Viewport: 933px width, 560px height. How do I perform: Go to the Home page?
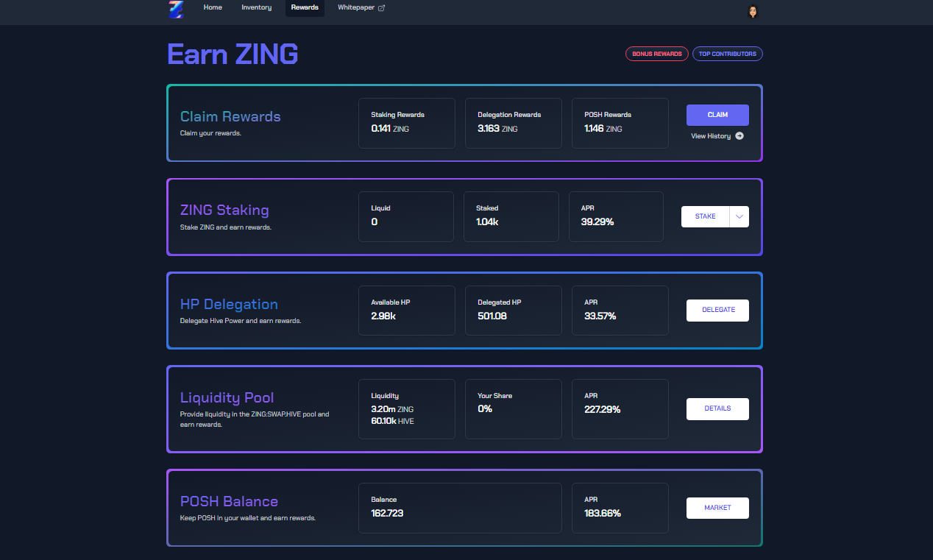pyautogui.click(x=213, y=8)
